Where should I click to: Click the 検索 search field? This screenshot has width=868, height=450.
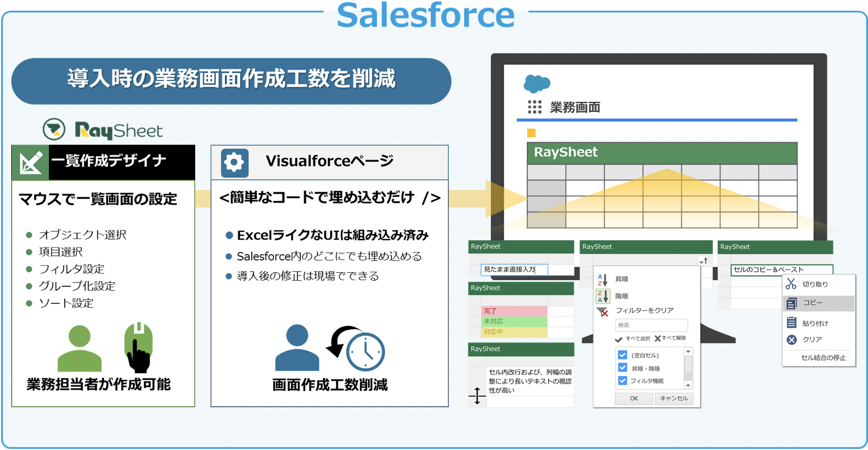(651, 325)
